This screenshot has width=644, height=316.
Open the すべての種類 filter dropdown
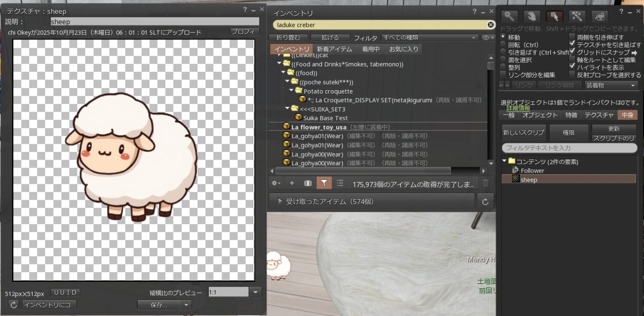[430, 38]
